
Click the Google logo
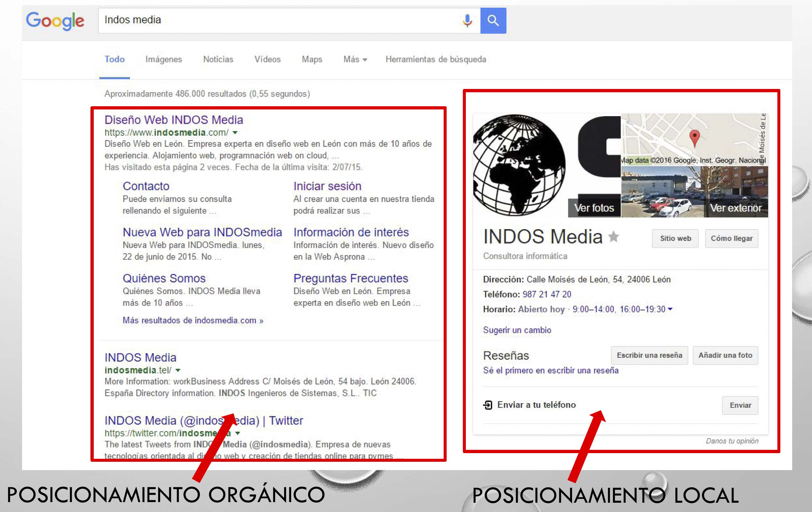[x=55, y=21]
